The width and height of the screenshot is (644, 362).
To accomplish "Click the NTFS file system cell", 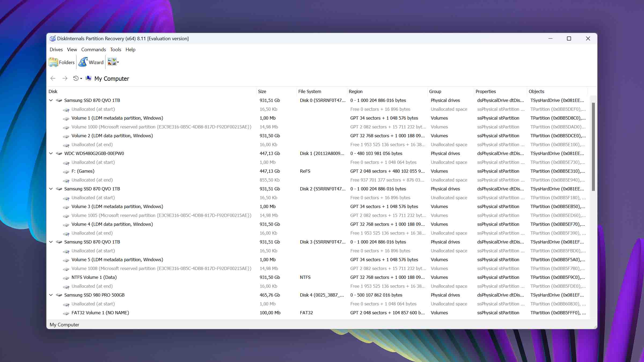I will click(305, 277).
